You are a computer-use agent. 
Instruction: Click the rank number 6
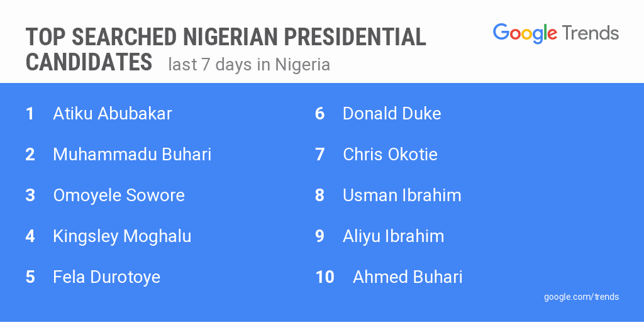(x=319, y=114)
